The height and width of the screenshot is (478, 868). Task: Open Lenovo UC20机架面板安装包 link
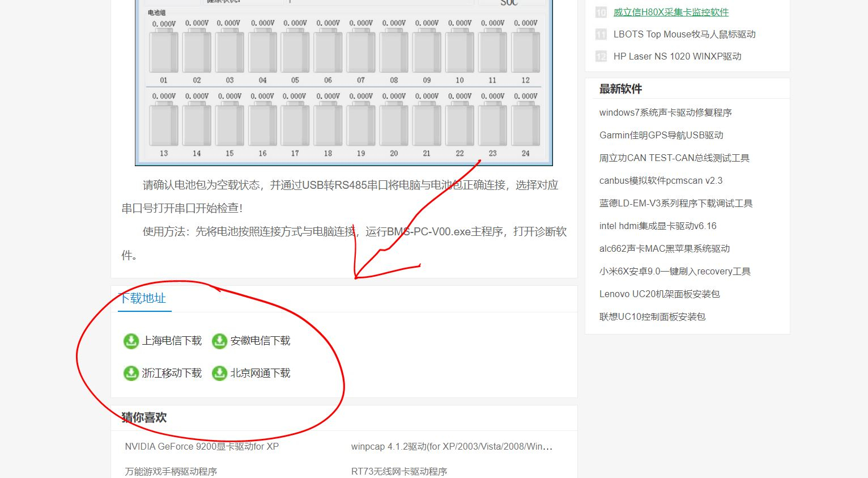pyautogui.click(x=659, y=294)
